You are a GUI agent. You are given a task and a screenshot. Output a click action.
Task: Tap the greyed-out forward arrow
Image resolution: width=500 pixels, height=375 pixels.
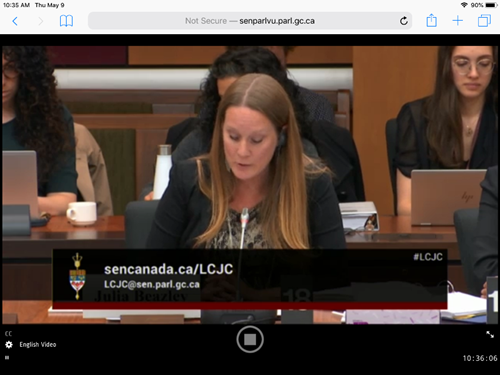(41, 21)
